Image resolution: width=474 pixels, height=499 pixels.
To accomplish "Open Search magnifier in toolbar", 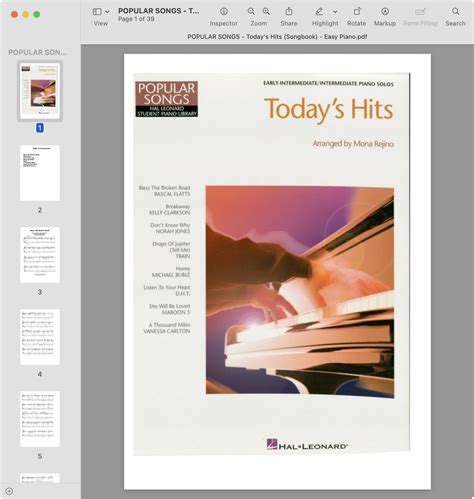I will point(455,11).
